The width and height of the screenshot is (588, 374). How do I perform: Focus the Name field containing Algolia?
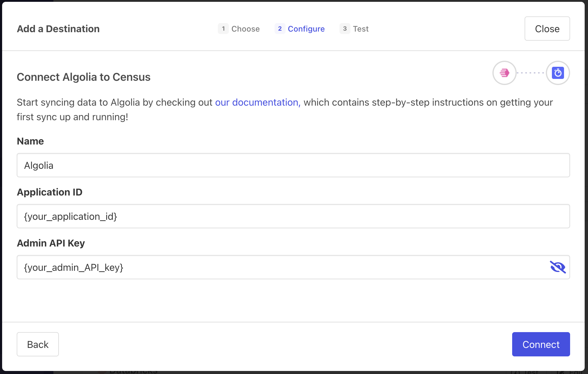coord(293,165)
